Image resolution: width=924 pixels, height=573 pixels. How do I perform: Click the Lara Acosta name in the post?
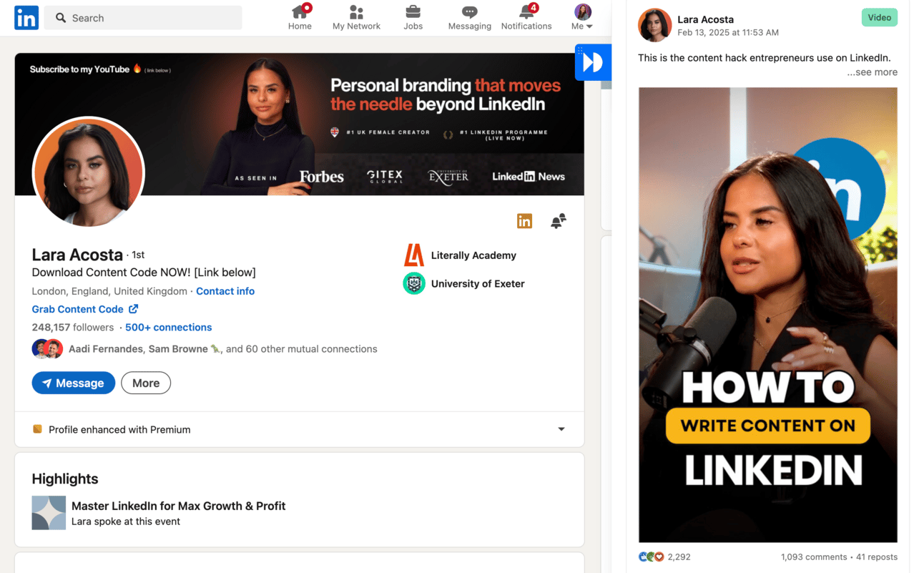(x=706, y=19)
